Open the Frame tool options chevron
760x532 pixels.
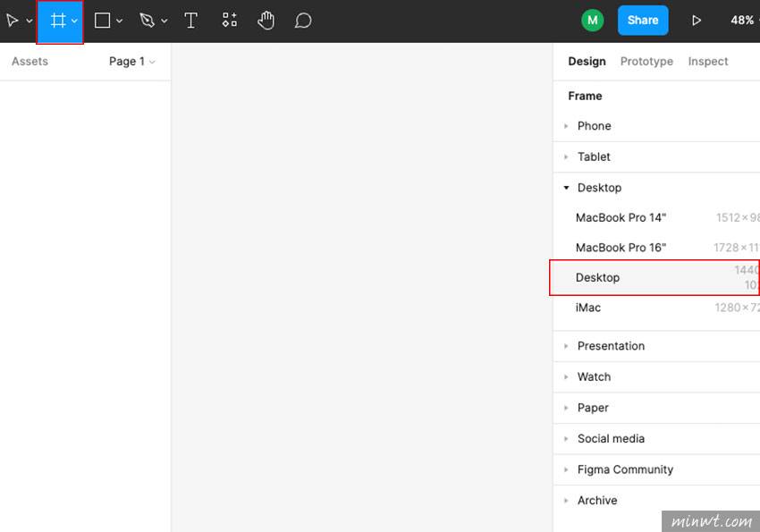click(x=74, y=21)
